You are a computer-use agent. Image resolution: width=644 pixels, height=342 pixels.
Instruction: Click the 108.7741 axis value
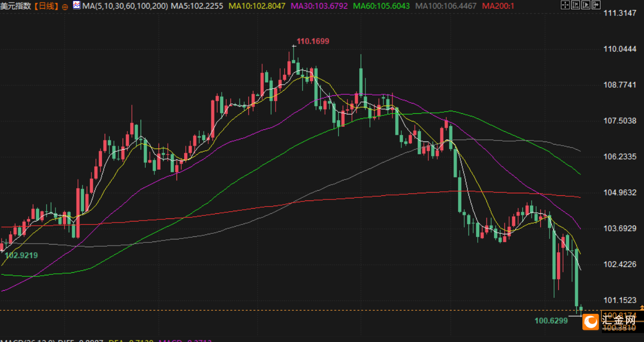coord(621,85)
